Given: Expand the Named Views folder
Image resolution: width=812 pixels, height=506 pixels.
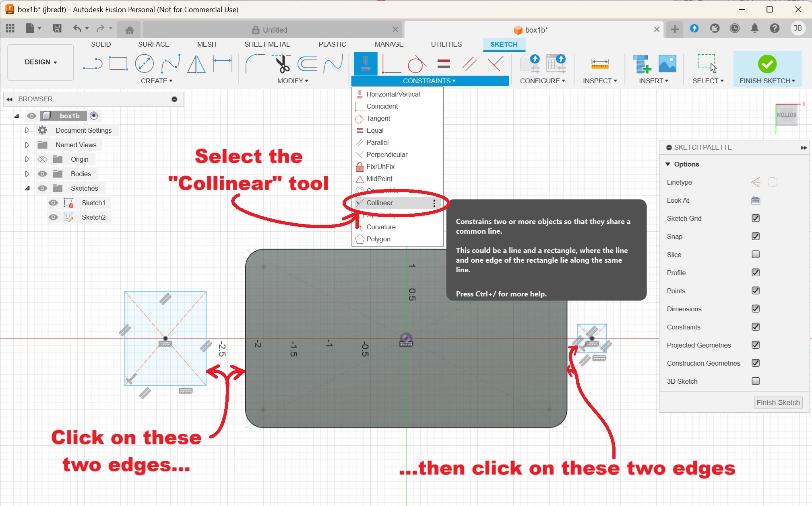Looking at the screenshot, I should point(27,145).
